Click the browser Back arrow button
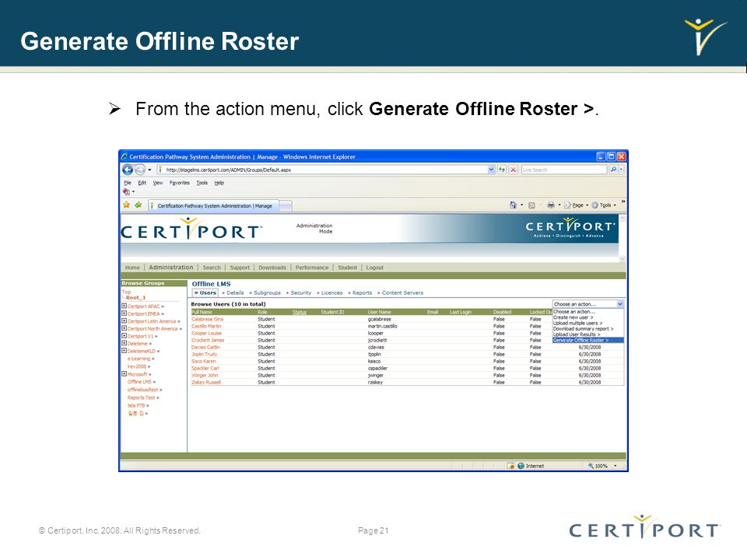Screen dimensions: 747x560 tap(128, 170)
